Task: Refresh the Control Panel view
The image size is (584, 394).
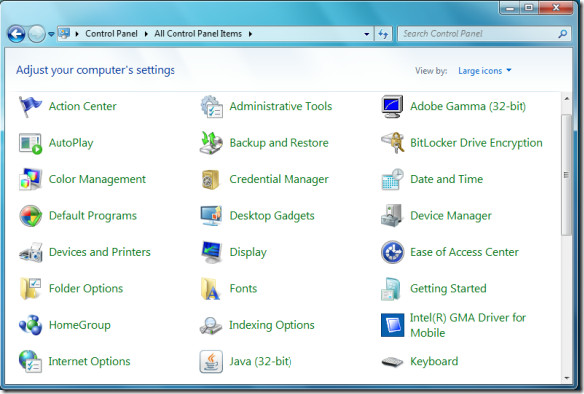Action: [383, 34]
